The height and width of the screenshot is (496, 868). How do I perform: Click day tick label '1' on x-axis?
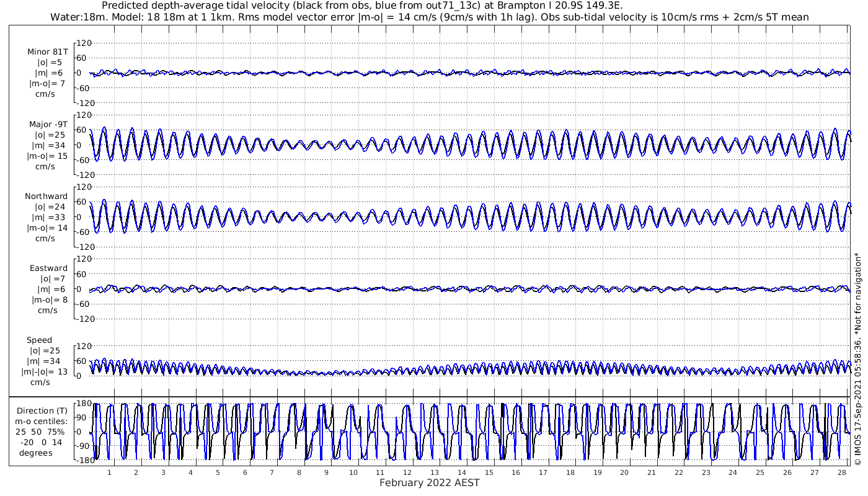(109, 472)
